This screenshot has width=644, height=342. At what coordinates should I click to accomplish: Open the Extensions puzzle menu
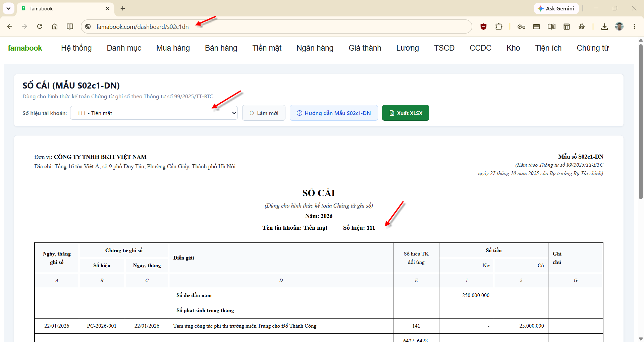click(499, 26)
